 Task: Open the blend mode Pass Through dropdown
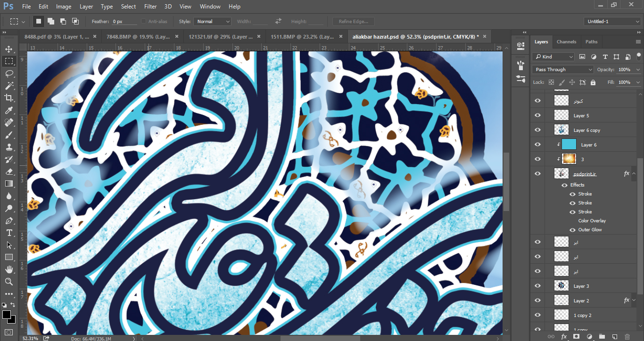coord(563,70)
